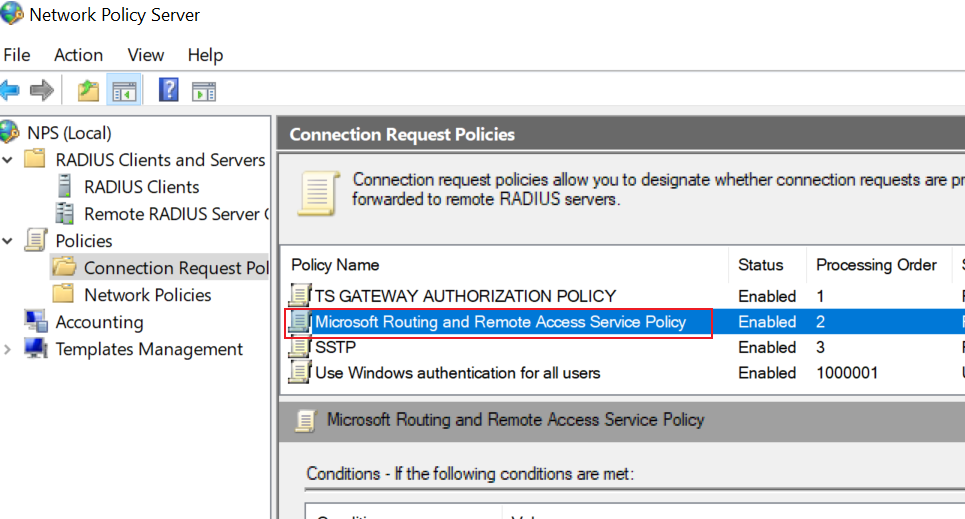This screenshot has width=965, height=519.
Task: Open the blue Help question mark icon
Action: 168,91
